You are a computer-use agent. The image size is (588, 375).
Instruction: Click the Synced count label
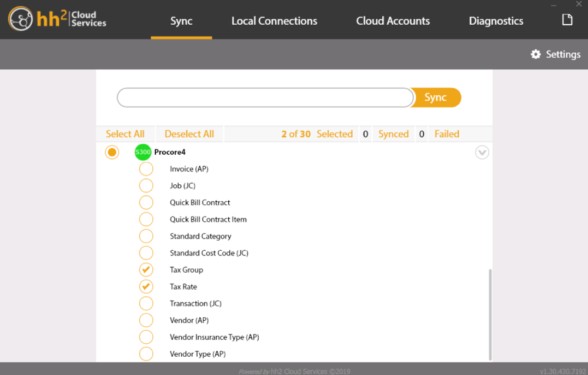point(393,134)
